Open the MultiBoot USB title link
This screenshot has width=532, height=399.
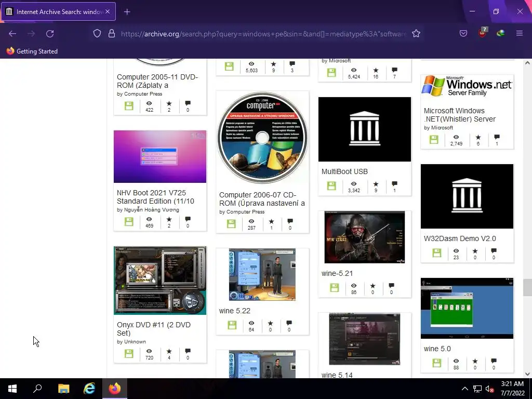344,171
